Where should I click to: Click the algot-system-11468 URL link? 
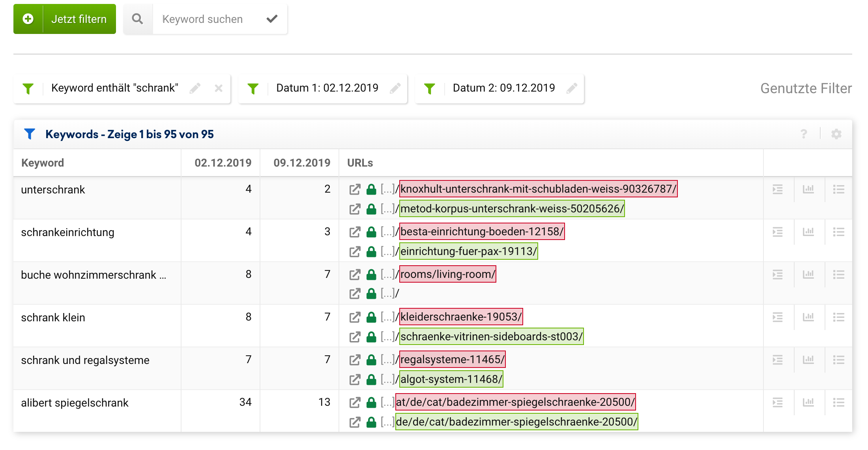point(451,379)
